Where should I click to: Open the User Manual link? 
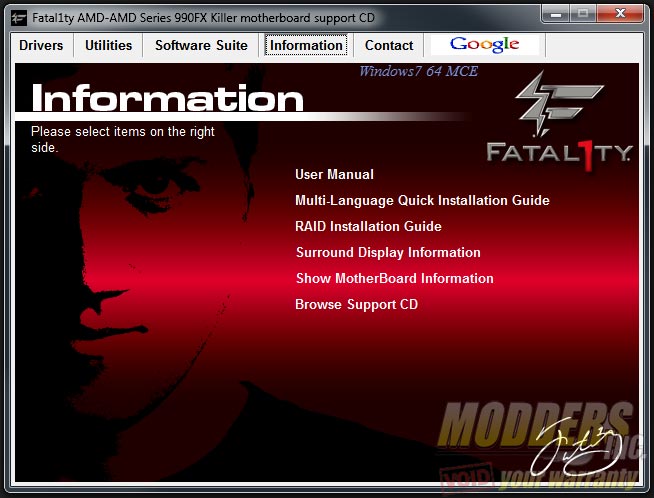point(334,174)
